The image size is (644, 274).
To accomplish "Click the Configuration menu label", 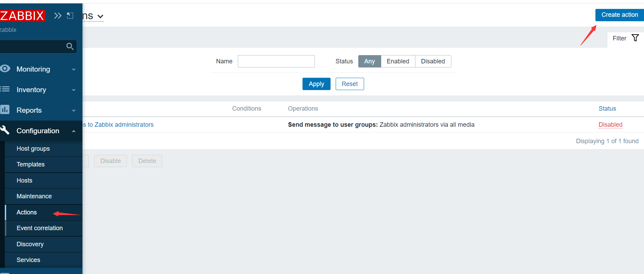I will point(38,131).
